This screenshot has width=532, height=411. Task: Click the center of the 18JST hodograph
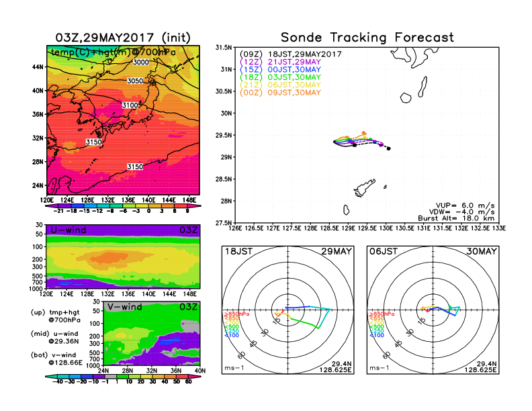[288, 310]
